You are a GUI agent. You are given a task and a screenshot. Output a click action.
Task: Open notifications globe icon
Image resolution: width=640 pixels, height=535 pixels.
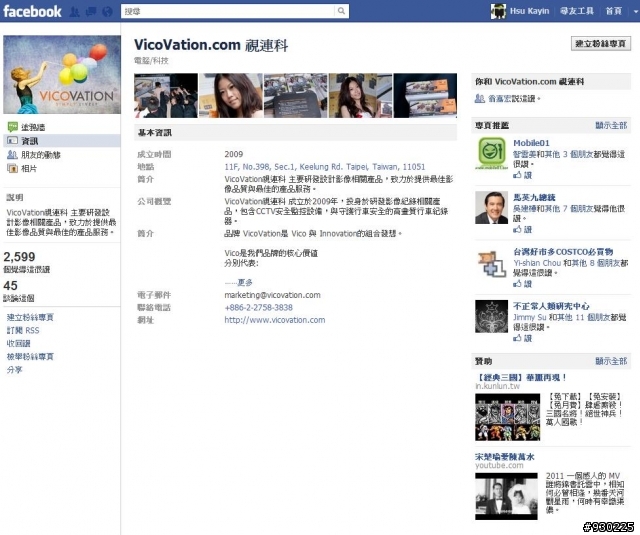[107, 11]
